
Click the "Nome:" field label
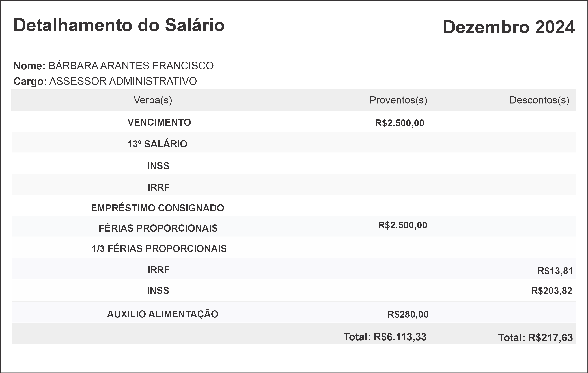[29, 66]
